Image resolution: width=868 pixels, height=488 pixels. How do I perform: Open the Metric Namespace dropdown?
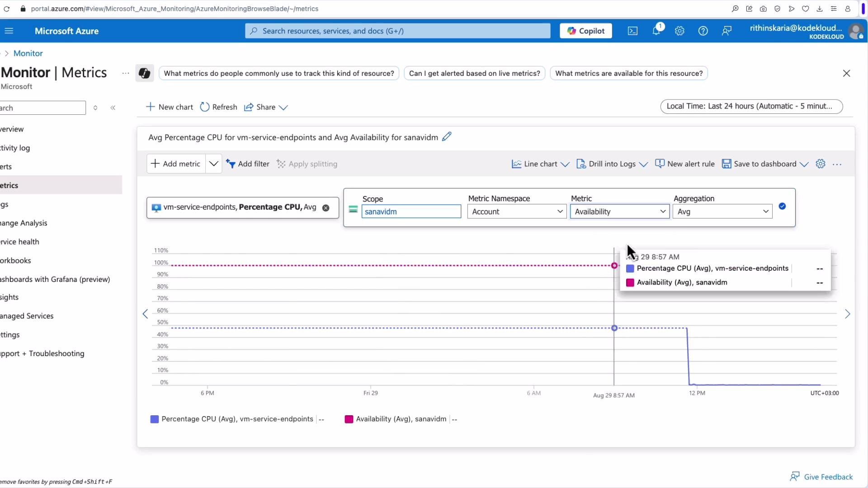pyautogui.click(x=517, y=211)
